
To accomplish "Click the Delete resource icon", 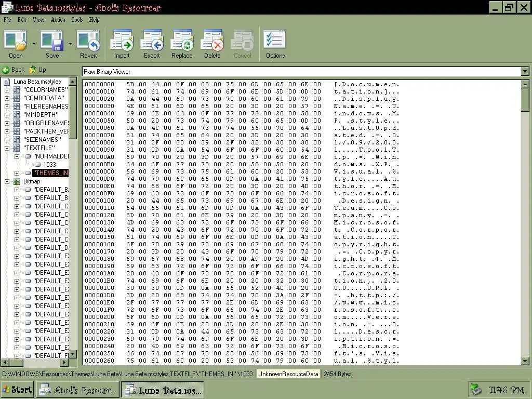I will (212, 41).
